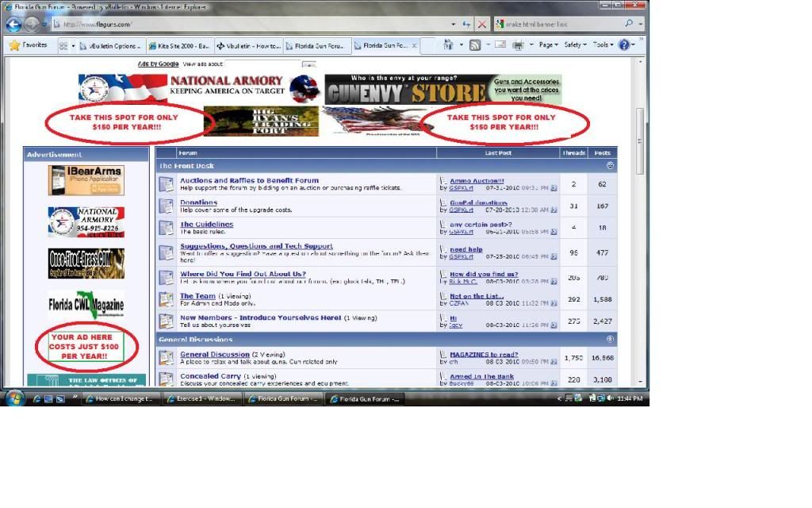
Task: Switch to the Vbulletin - How to tab
Action: point(247,45)
